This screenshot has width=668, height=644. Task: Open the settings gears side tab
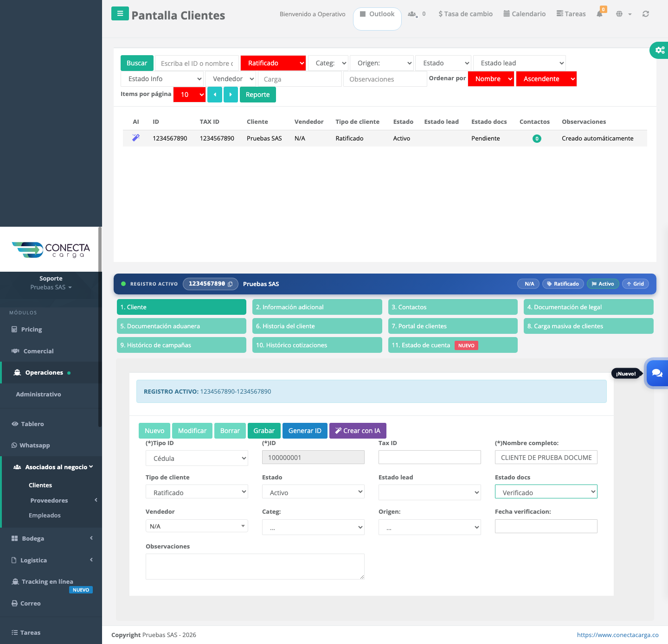(659, 50)
